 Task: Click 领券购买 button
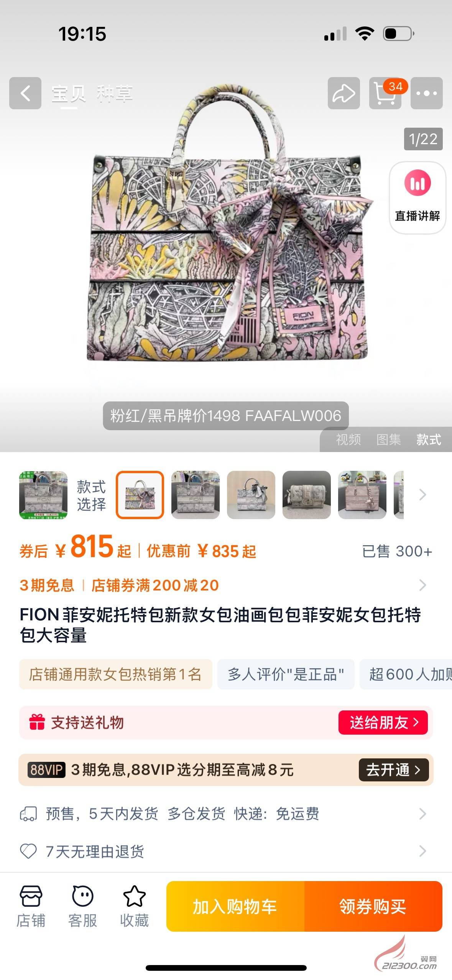(373, 906)
